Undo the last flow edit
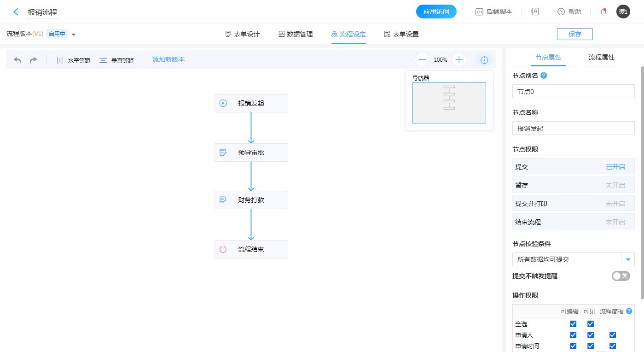Image resolution: width=644 pixels, height=352 pixels. 17,60
